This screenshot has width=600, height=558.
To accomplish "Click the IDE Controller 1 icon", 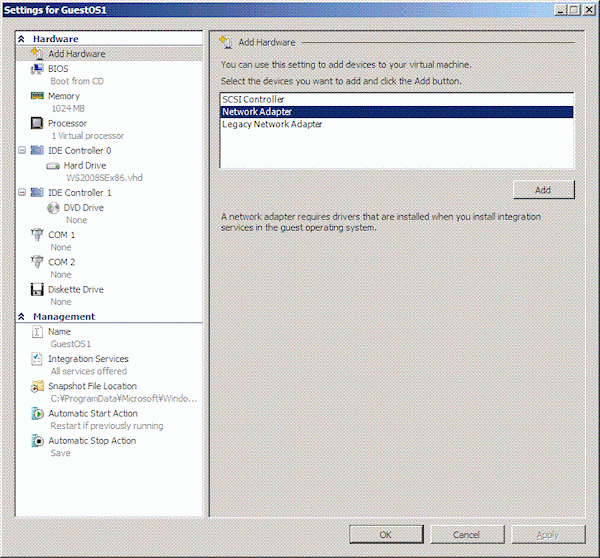I will click(x=37, y=193).
